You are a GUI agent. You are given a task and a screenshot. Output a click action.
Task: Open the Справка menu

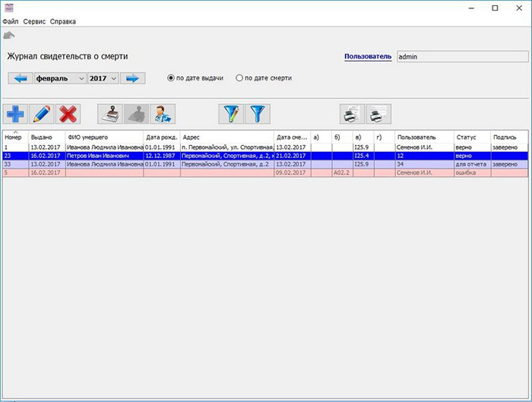tap(63, 22)
